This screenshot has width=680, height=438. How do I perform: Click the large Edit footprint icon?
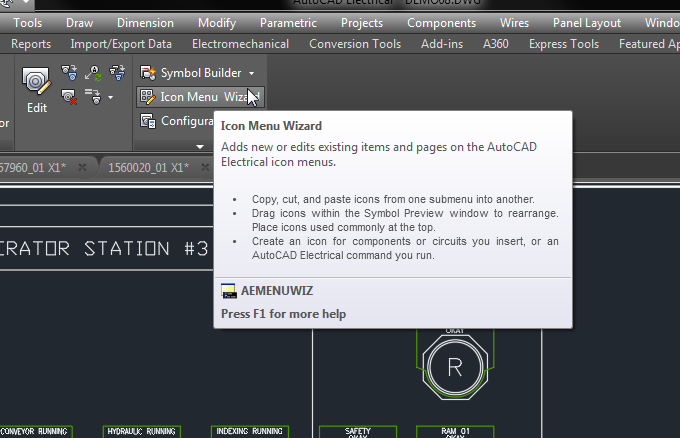pyautogui.click(x=36, y=81)
